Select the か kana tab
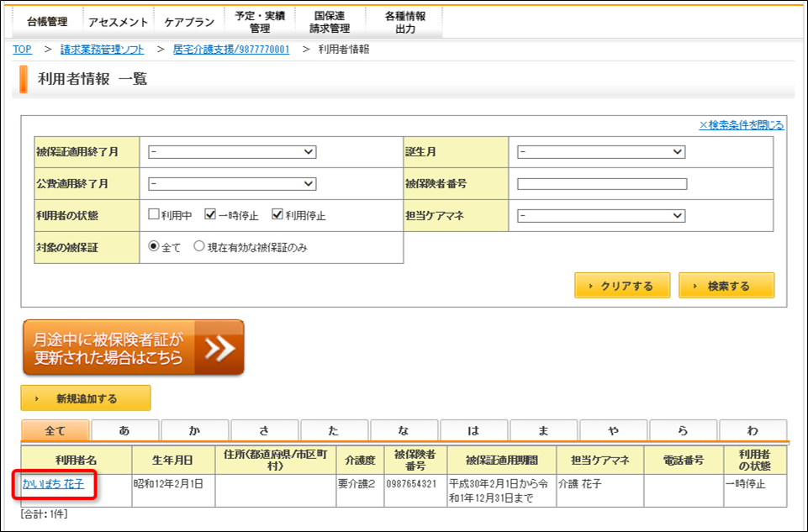This screenshot has height=532, width=808. tap(195, 430)
